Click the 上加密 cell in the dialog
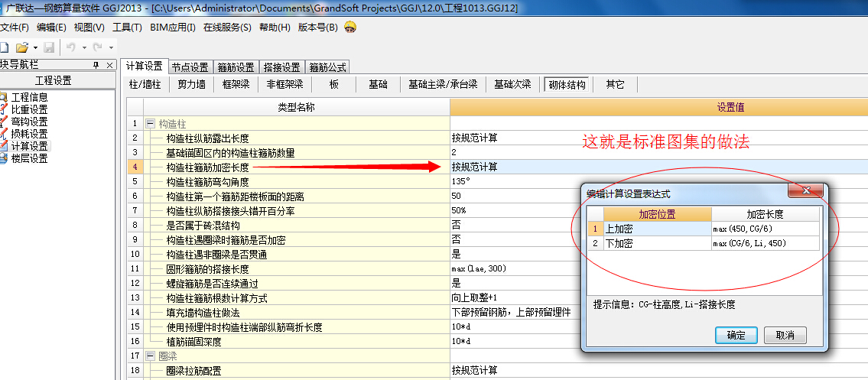The width and height of the screenshot is (868, 380). coord(657,229)
